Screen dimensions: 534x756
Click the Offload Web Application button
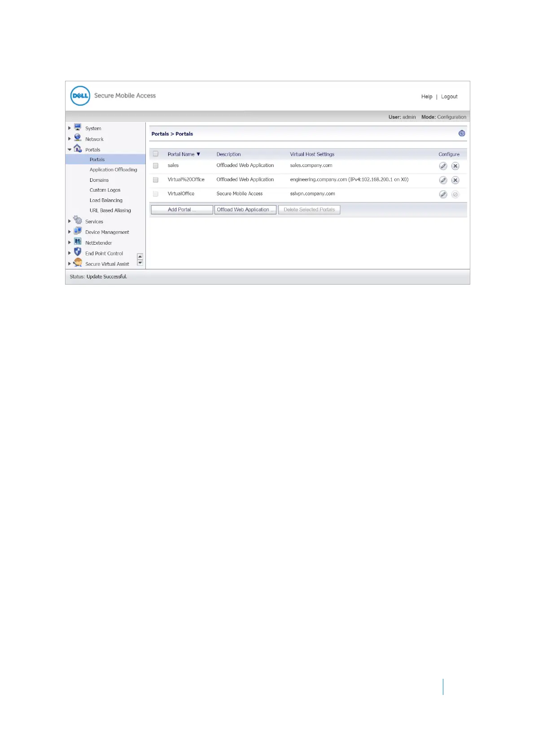click(x=245, y=210)
